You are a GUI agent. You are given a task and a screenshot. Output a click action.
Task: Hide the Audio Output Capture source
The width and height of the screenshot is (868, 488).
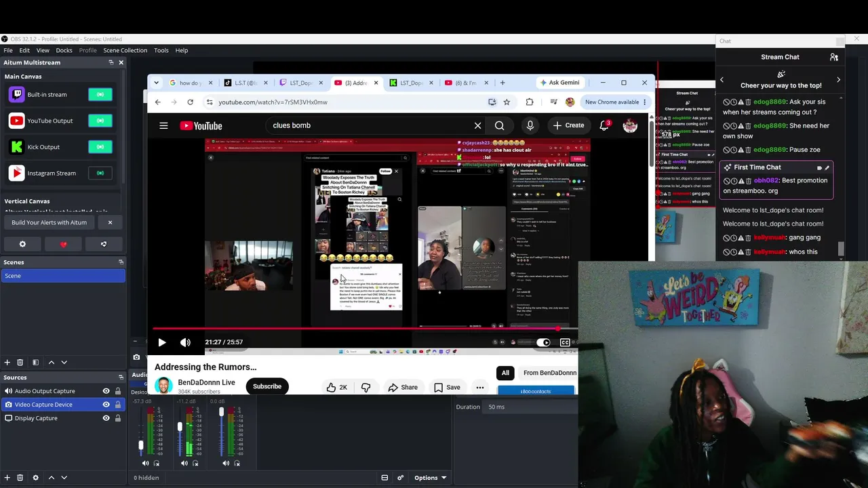coord(106,391)
